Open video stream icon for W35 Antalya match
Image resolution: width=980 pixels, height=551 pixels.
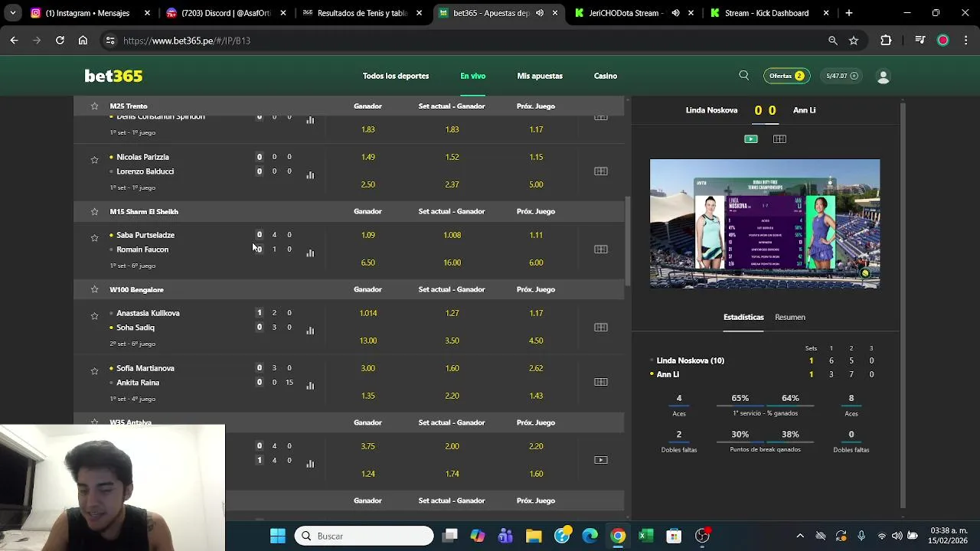[x=601, y=460]
